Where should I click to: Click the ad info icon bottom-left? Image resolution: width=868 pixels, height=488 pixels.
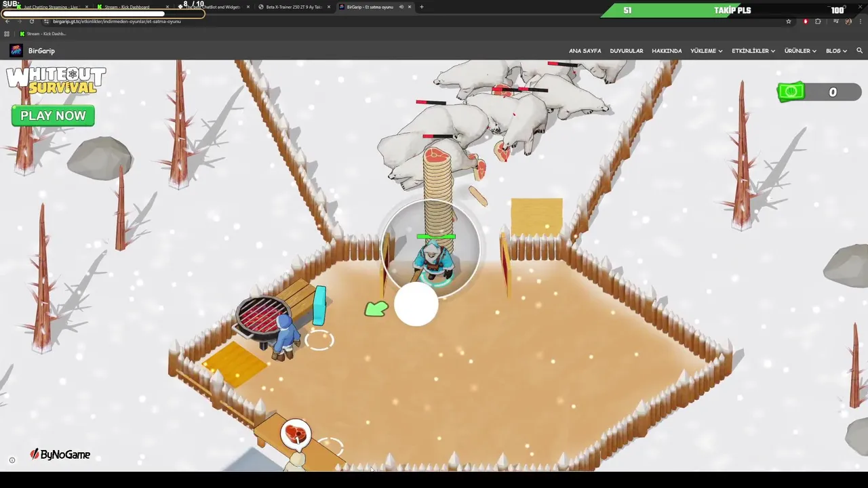click(x=12, y=460)
